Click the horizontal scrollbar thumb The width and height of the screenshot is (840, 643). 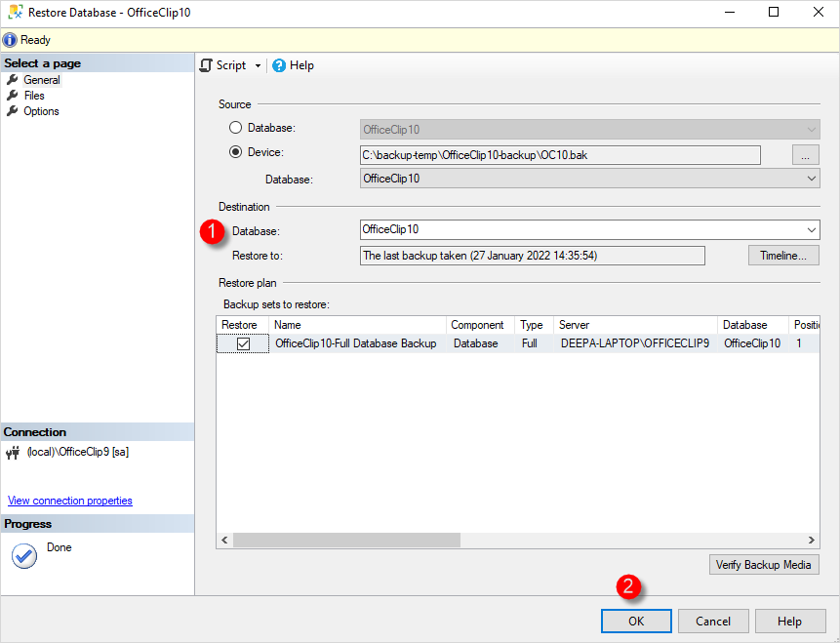[x=346, y=541]
